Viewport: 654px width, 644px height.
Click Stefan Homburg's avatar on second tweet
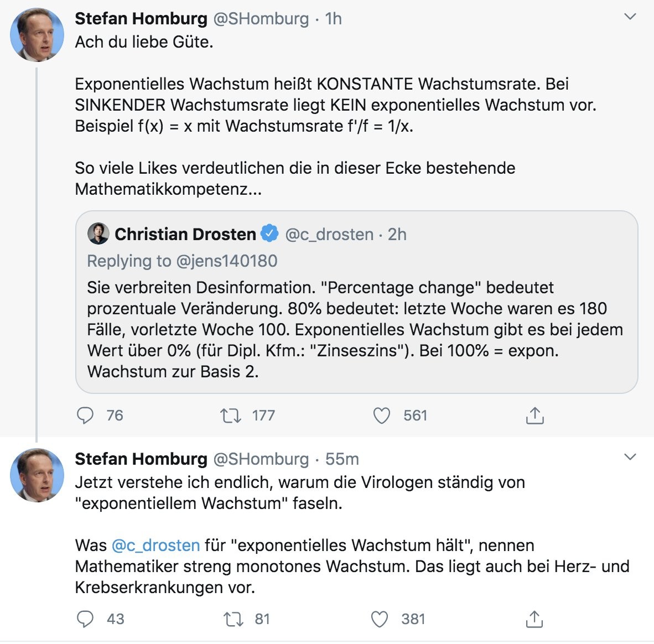(37, 475)
